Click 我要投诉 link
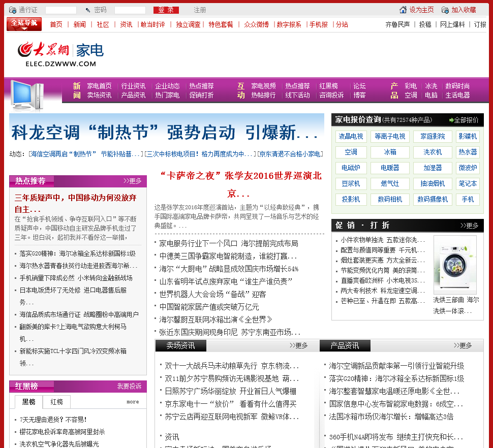493x448 pixels. 130,386
